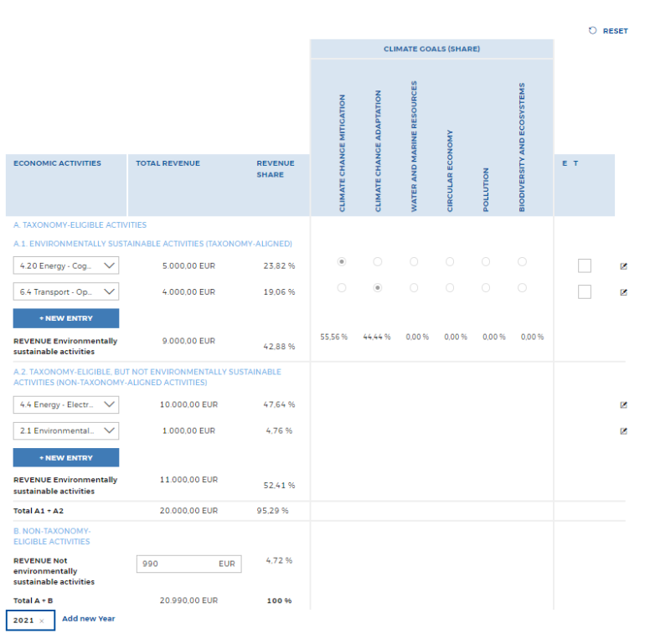Click the 47,64 % revenue share
Viewport: 650px width, 644px height.
tap(279, 404)
